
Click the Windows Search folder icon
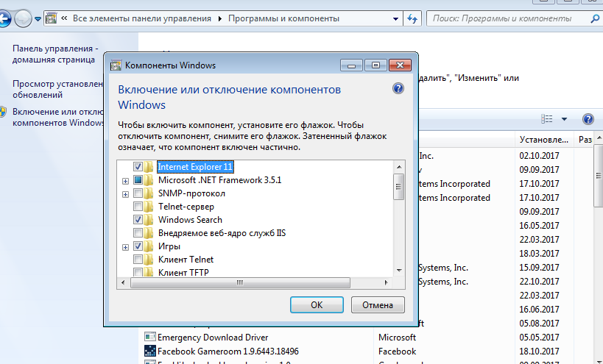(149, 220)
